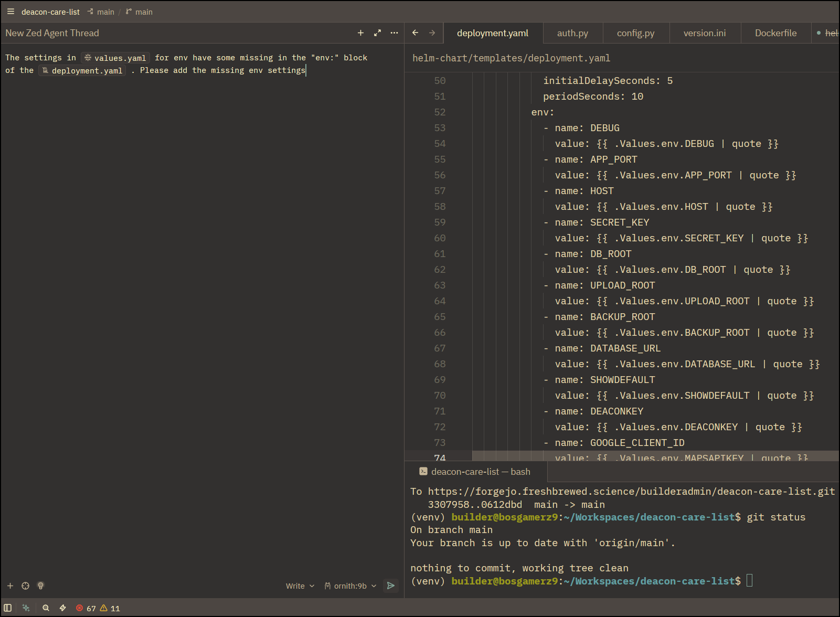Open agent panel options ellipsis menu
Screen dimensions: 840x617
395,33
